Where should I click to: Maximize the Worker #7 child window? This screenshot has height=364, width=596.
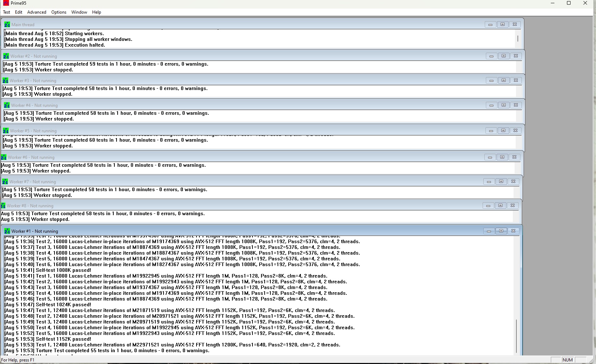[501, 181]
